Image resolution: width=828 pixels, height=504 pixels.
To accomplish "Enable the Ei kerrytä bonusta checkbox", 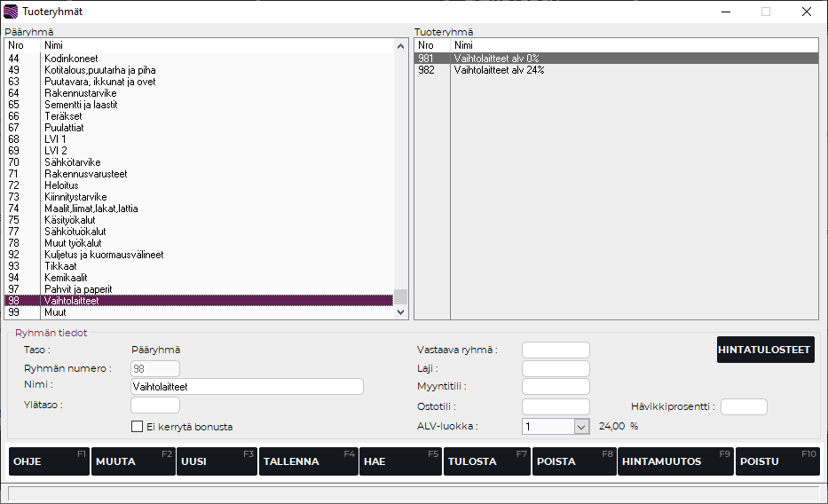I will (x=137, y=427).
